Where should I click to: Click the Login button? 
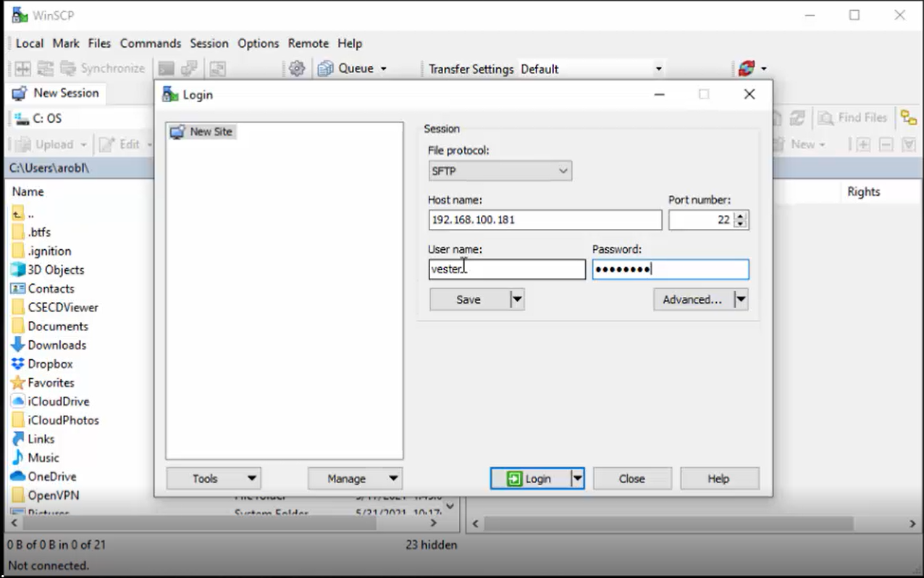point(530,479)
